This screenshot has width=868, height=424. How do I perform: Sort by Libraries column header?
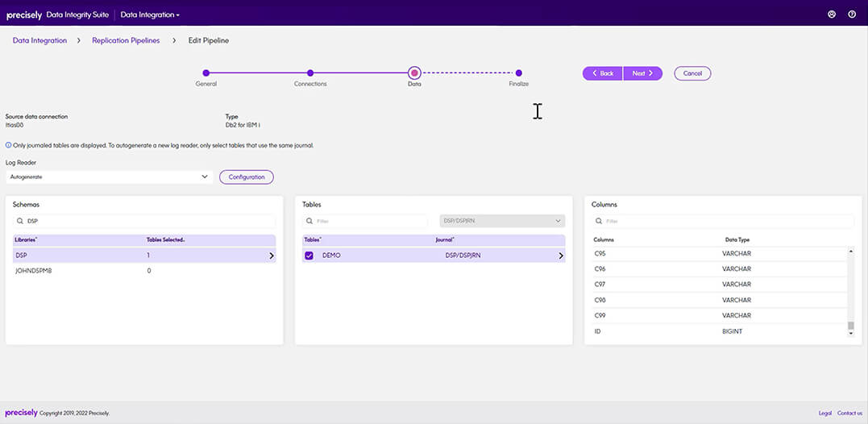click(26, 239)
